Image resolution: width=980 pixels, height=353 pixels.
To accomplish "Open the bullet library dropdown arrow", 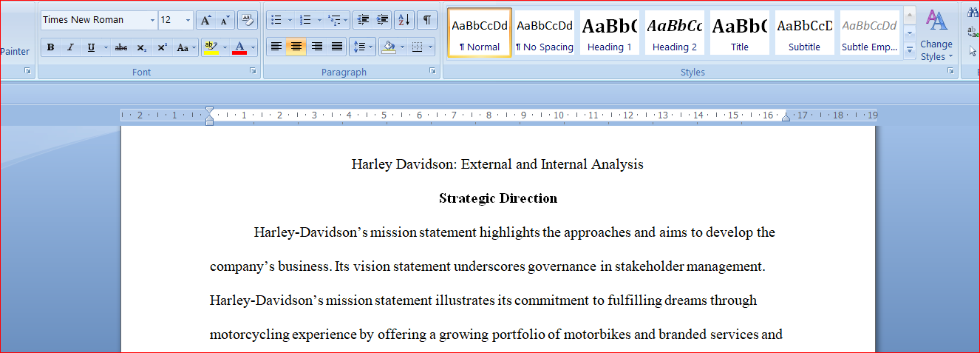I will 290,20.
